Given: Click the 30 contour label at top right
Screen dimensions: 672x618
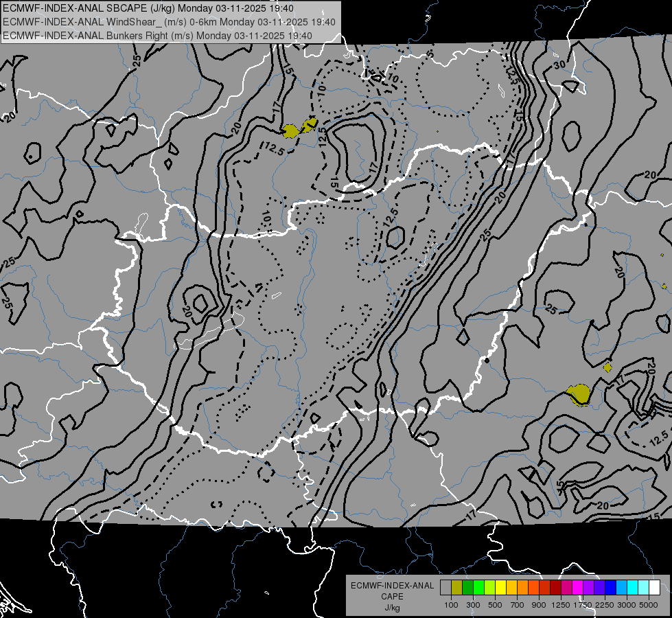Looking at the screenshot, I should tap(559, 65).
